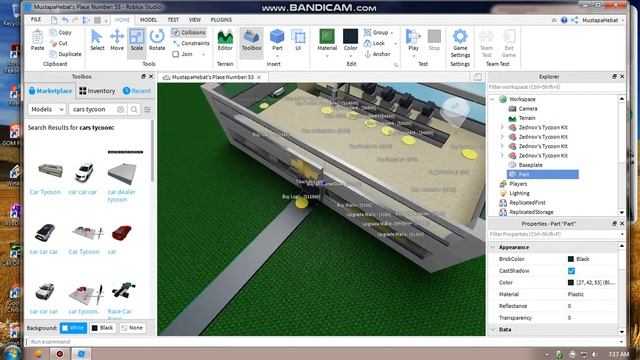Open the Color tool in ribbon
This screenshot has width=640, height=360.
click(x=350, y=40)
